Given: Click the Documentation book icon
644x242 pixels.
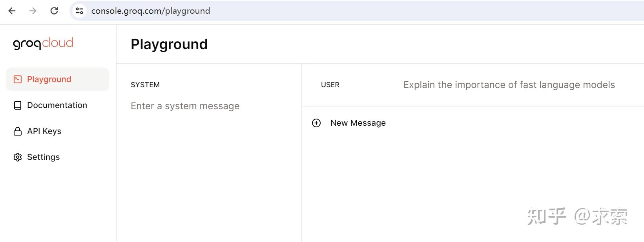Looking at the screenshot, I should tap(18, 105).
